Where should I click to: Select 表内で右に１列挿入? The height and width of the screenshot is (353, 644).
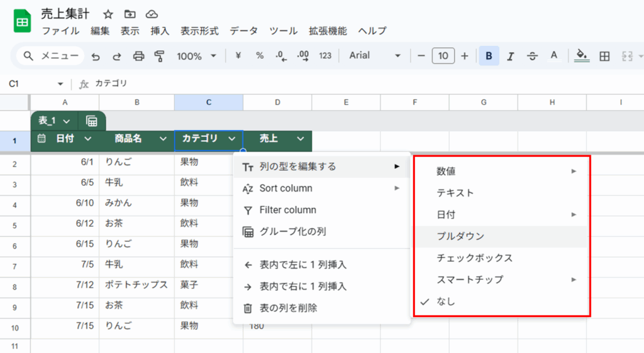(321, 286)
